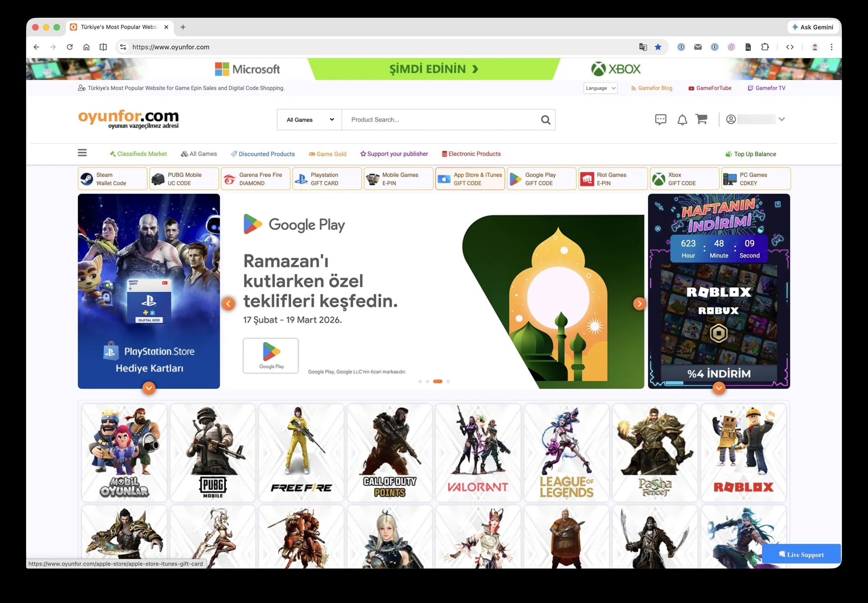
Task: Expand PlayStation Store banner down arrow
Action: click(149, 388)
